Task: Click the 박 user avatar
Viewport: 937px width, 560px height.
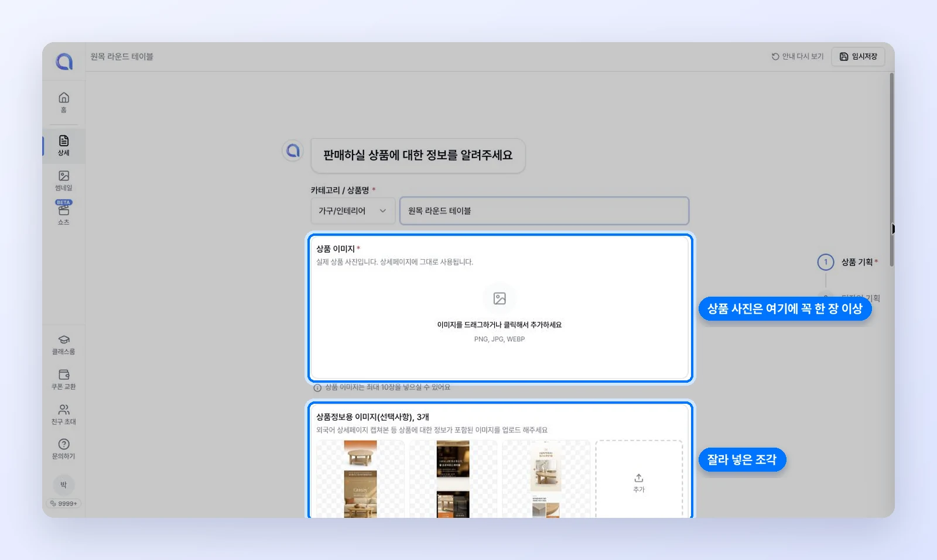Action: pos(64,485)
